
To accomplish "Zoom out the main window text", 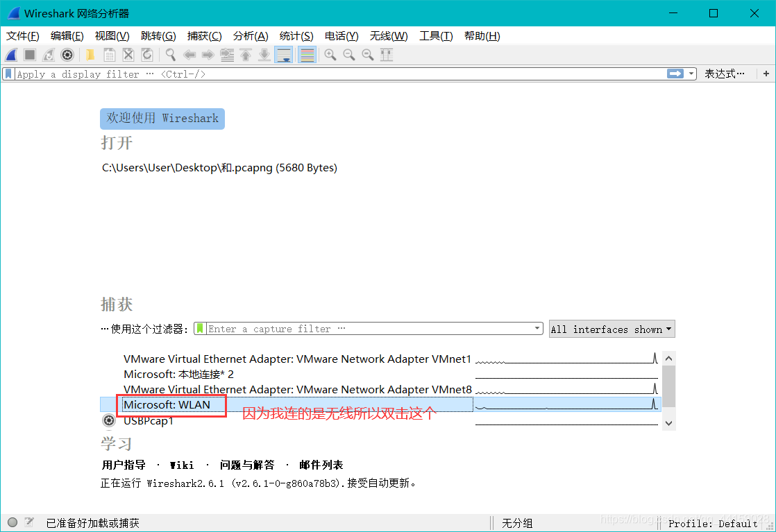I will click(349, 55).
